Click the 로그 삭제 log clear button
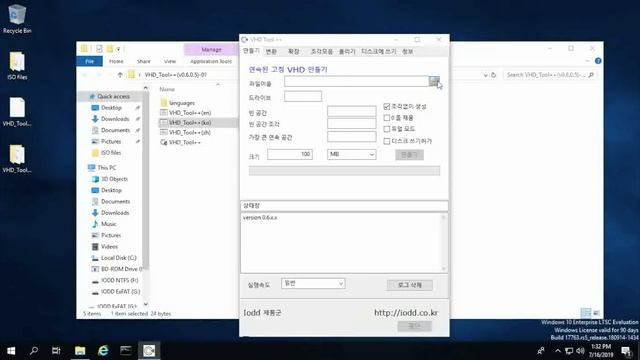Screen dimensions: 640x360 pyautogui.click(x=409, y=285)
